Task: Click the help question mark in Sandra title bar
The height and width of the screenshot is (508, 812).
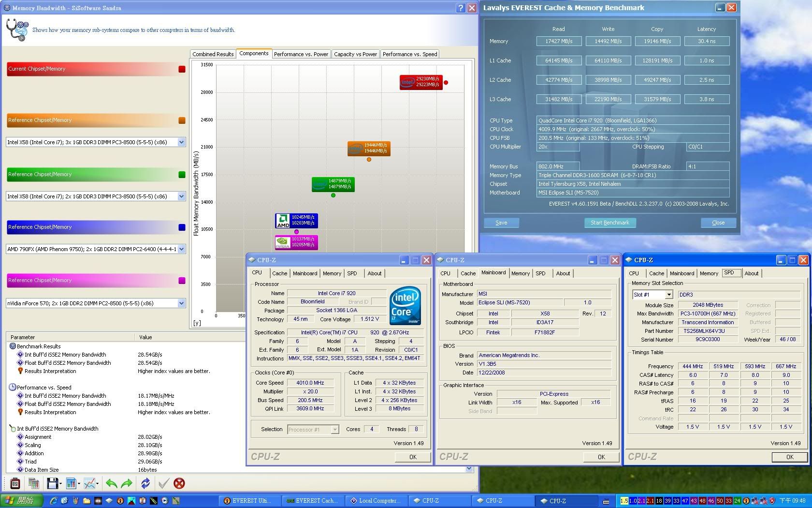Action: tap(461, 8)
